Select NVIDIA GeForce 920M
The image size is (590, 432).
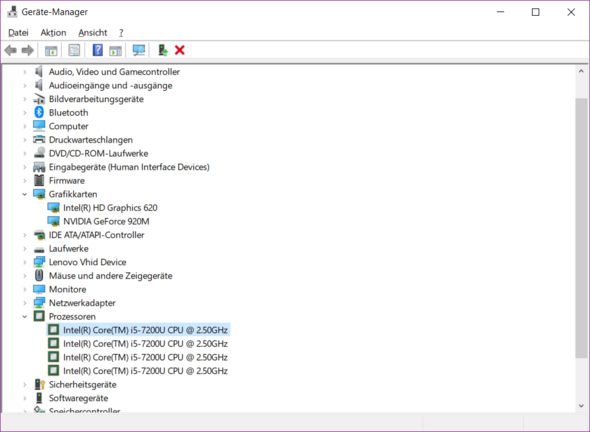[x=106, y=221]
